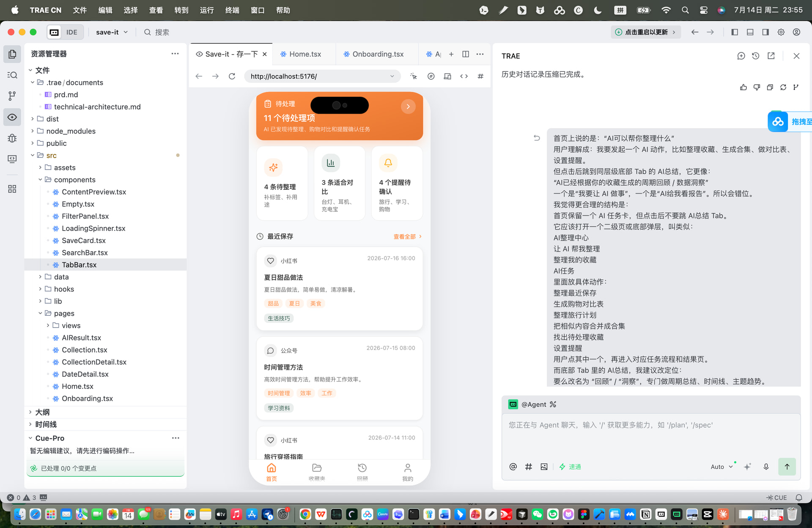Thumbs up the AI response
The height and width of the screenshot is (528, 812).
(x=743, y=87)
